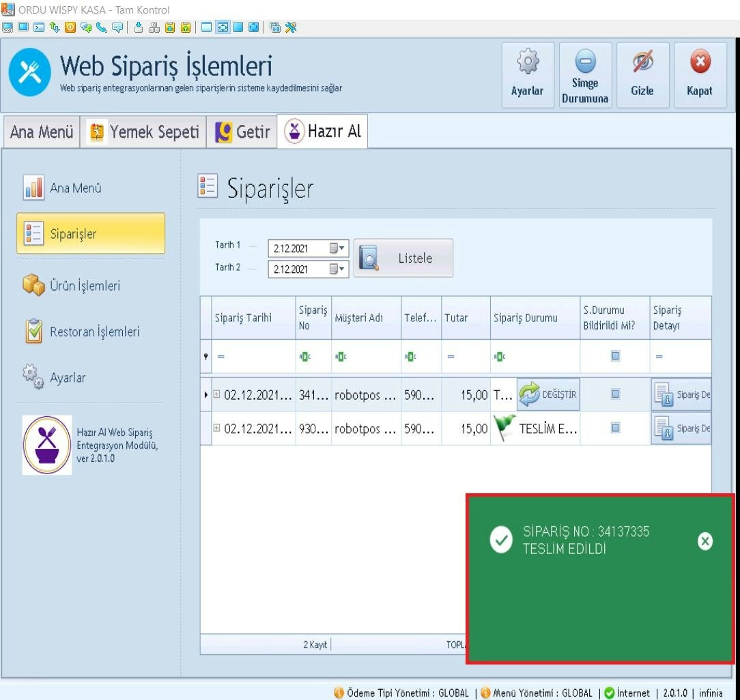Open the Müşteri Adı filter operator selector
Screen dimensions: 740x700
(341, 357)
